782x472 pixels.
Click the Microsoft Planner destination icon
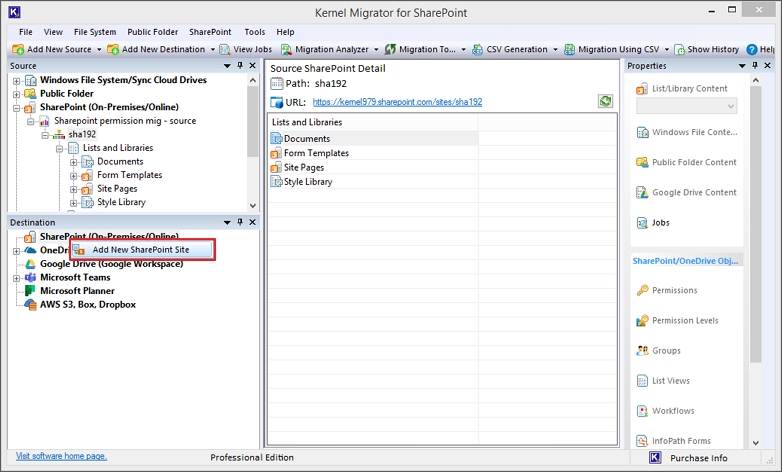[x=30, y=291]
